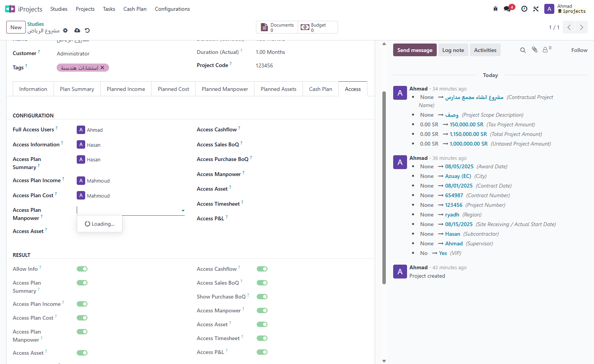594x364 pixels.
Task: Attach files using the paperclip icon
Action: click(x=535, y=50)
